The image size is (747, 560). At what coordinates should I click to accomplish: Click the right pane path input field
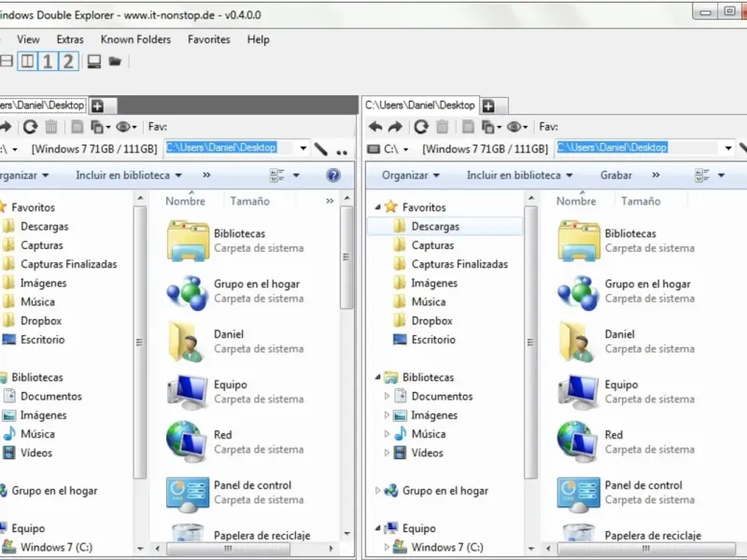[x=638, y=148]
